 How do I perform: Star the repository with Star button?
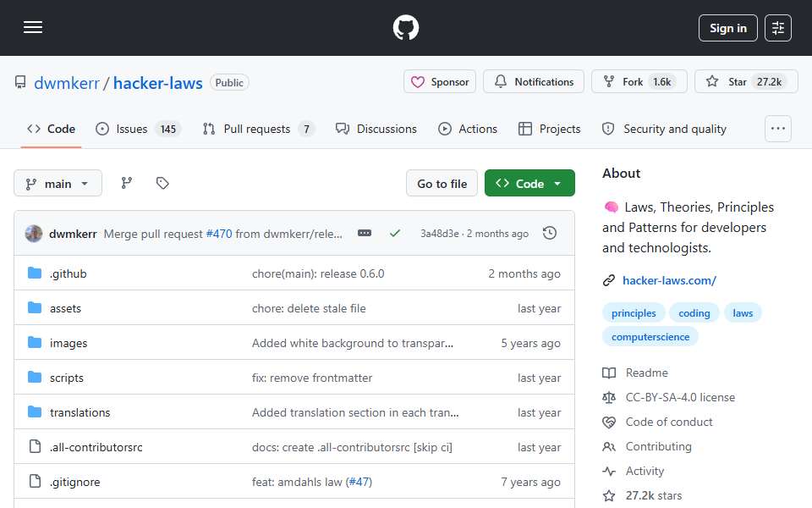(746, 82)
